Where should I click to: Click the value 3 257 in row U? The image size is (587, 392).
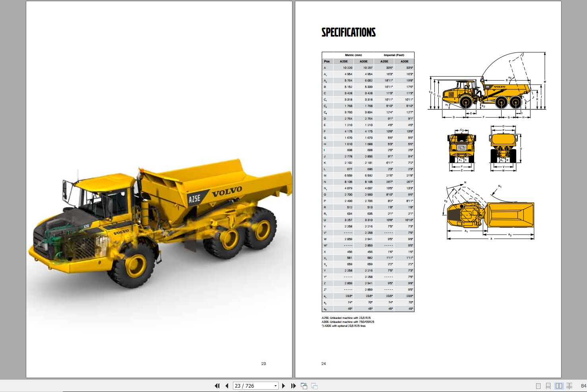point(348,220)
